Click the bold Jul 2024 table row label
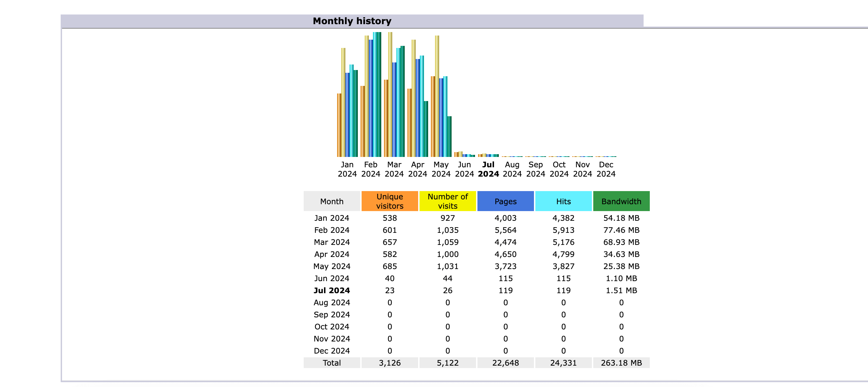Screen dimensions: 868x387 pyautogui.click(x=332, y=290)
